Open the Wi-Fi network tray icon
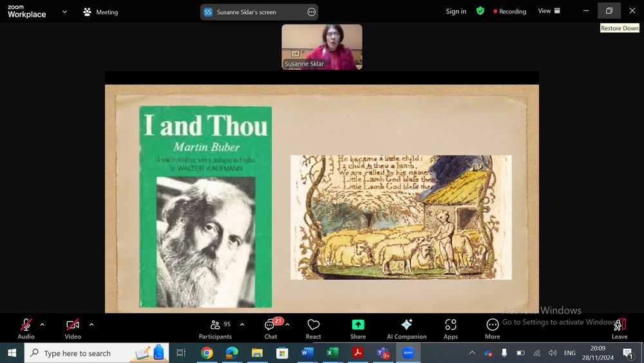Image resolution: width=644 pixels, height=363 pixels. [537, 353]
